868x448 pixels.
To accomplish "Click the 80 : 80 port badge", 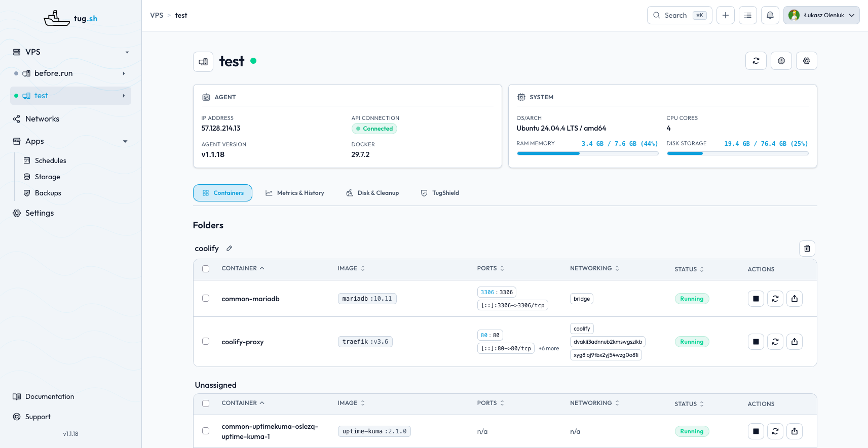I will pos(490,335).
